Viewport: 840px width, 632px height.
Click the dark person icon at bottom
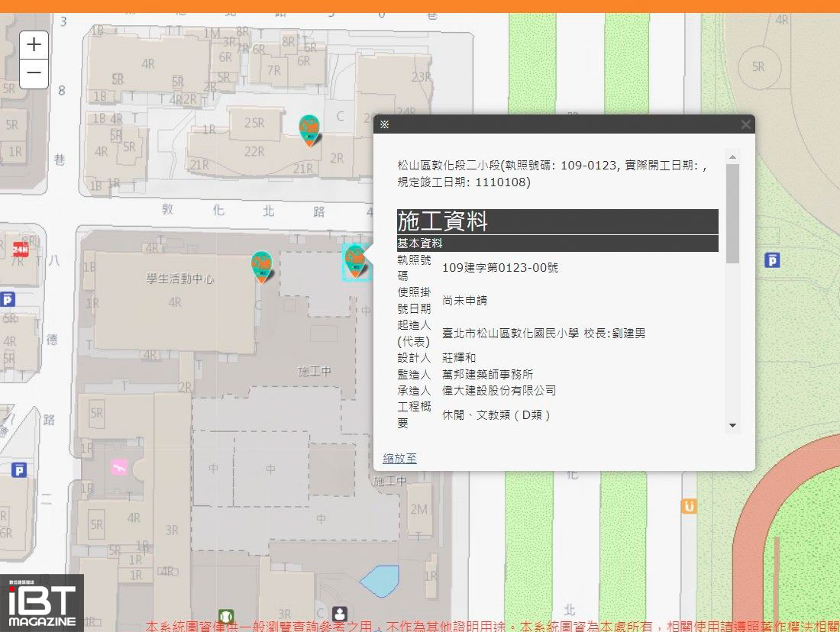[x=340, y=614]
